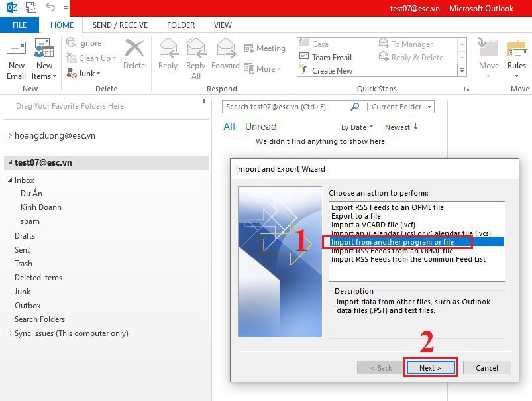The width and height of the screenshot is (532, 401).
Task: Click the Reply icon
Action: (168, 54)
